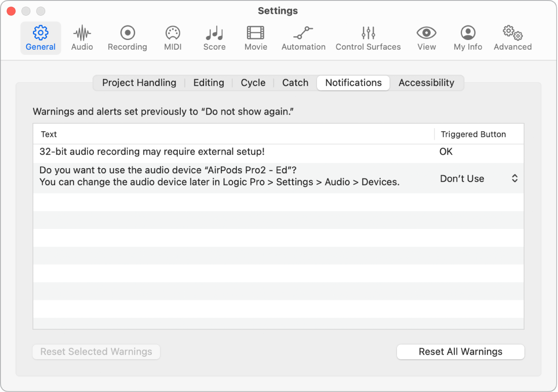Select the AirPods Pro2 audio device warning row
Viewport: 558px width, 392px height.
point(278,178)
